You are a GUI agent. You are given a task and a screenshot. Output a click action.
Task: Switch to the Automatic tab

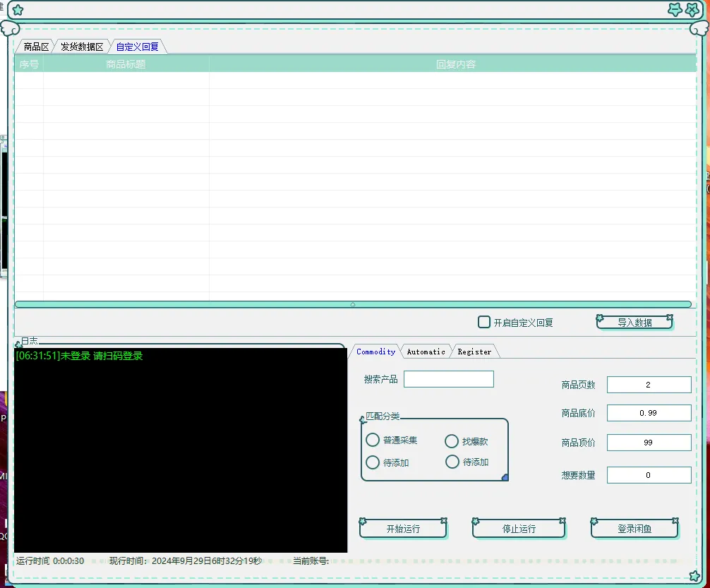point(426,352)
